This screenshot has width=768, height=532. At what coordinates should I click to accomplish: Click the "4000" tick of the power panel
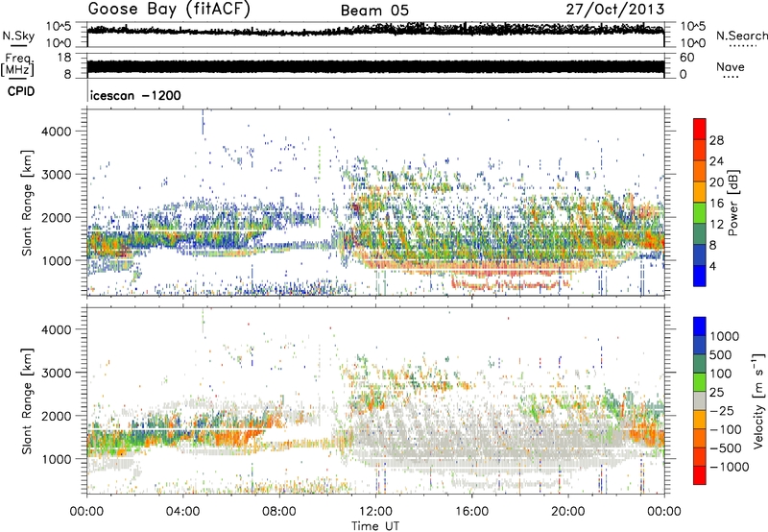click(x=57, y=132)
